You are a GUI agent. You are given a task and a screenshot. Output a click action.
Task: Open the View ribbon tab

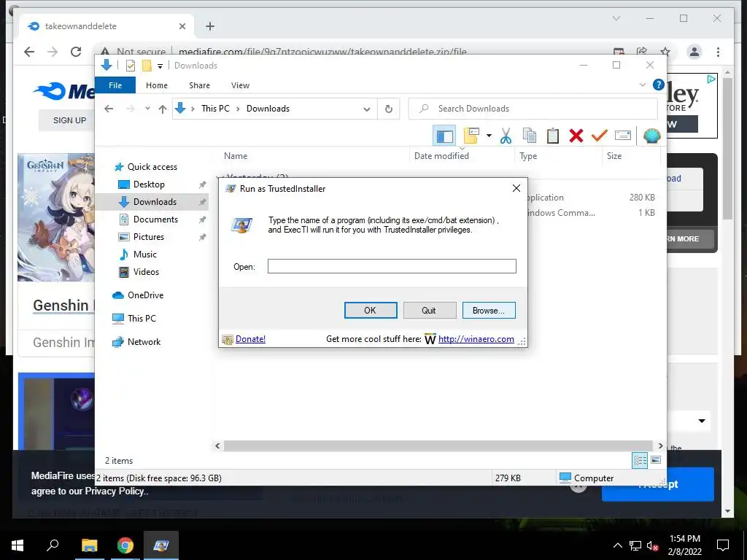[240, 85]
